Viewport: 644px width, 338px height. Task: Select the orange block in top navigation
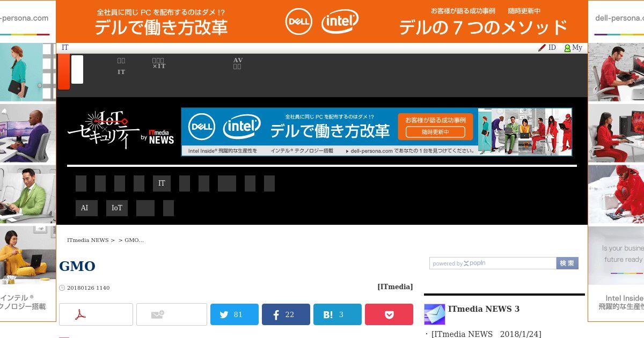click(64, 72)
